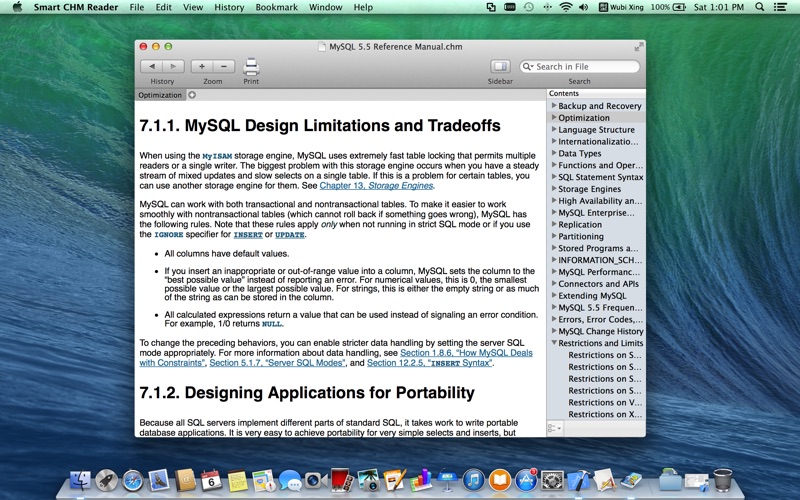Open Section 12.2.5 INSERT Syntax link
The width and height of the screenshot is (800, 500).
[430, 363]
